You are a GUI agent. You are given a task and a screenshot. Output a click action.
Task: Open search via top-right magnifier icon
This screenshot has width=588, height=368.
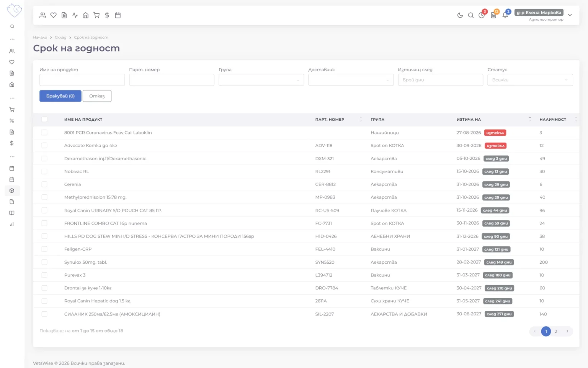[471, 15]
